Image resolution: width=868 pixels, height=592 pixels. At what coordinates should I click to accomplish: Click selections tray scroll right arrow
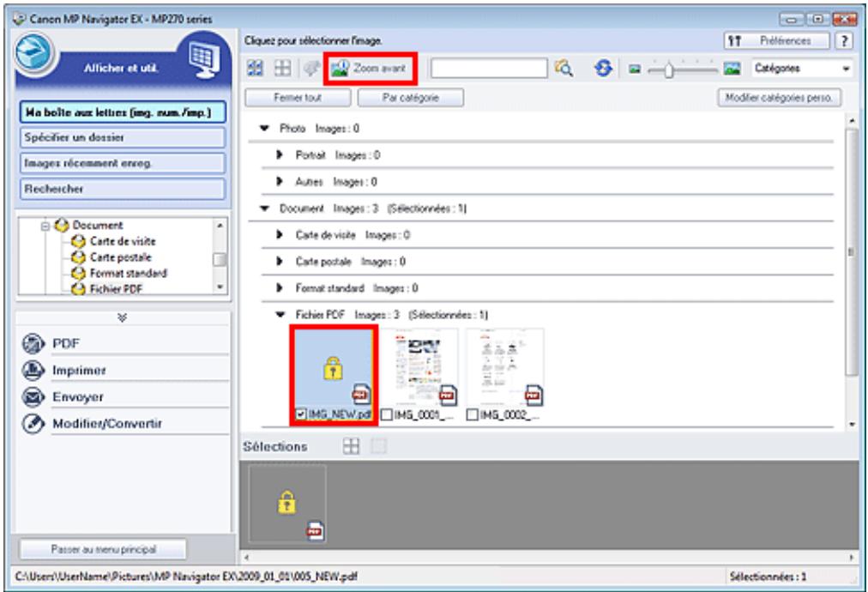tap(852, 557)
